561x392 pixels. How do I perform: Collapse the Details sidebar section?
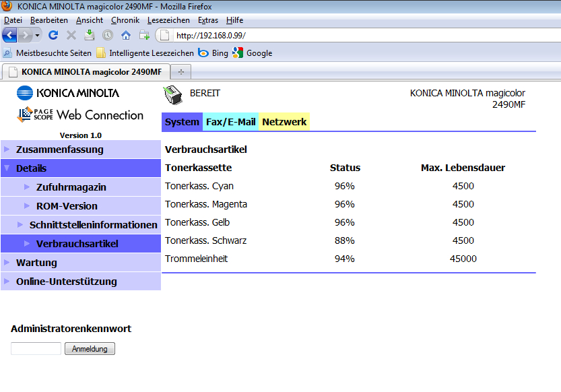81,168
